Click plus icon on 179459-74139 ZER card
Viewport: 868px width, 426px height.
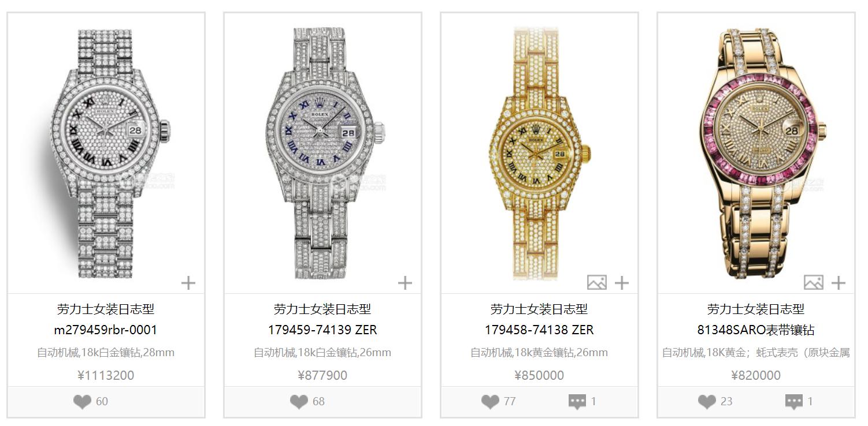(405, 283)
